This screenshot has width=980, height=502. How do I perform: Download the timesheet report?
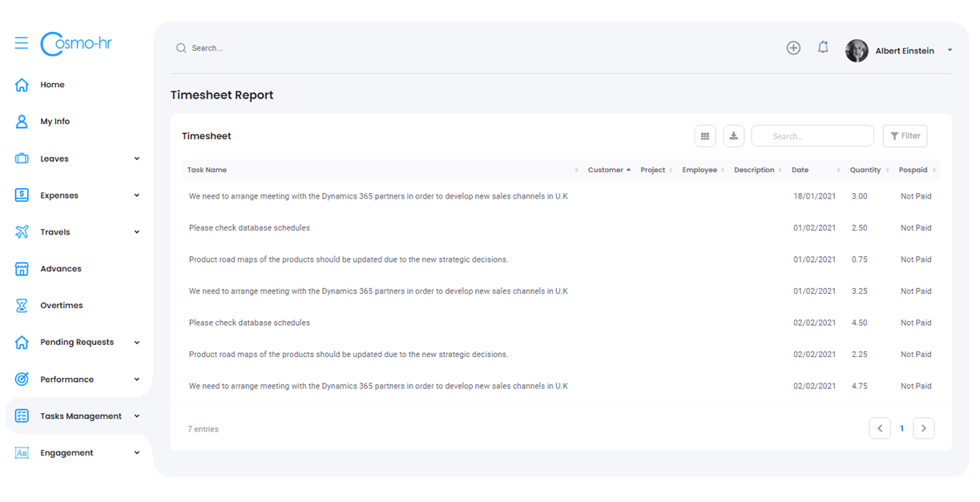(734, 136)
